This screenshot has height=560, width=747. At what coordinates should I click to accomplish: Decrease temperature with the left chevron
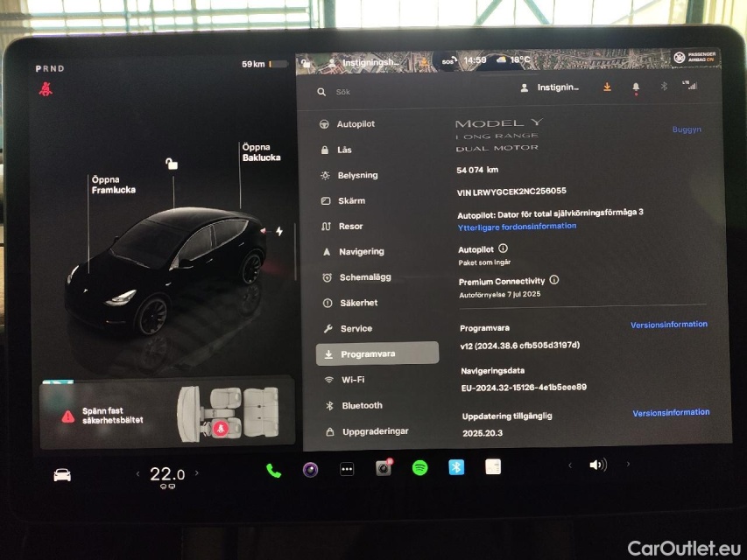pos(138,473)
